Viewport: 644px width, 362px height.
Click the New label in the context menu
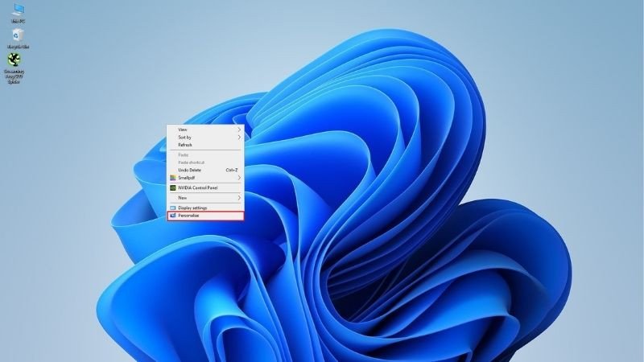click(x=182, y=198)
